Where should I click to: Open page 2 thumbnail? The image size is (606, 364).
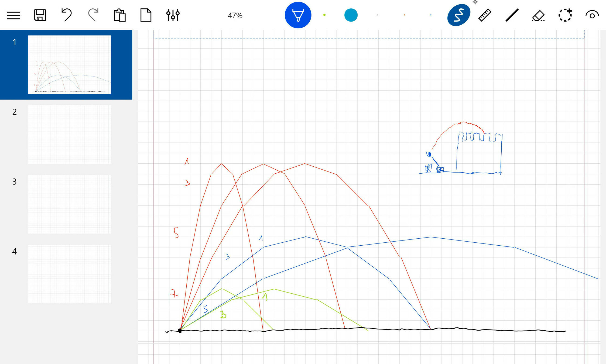pos(70,134)
